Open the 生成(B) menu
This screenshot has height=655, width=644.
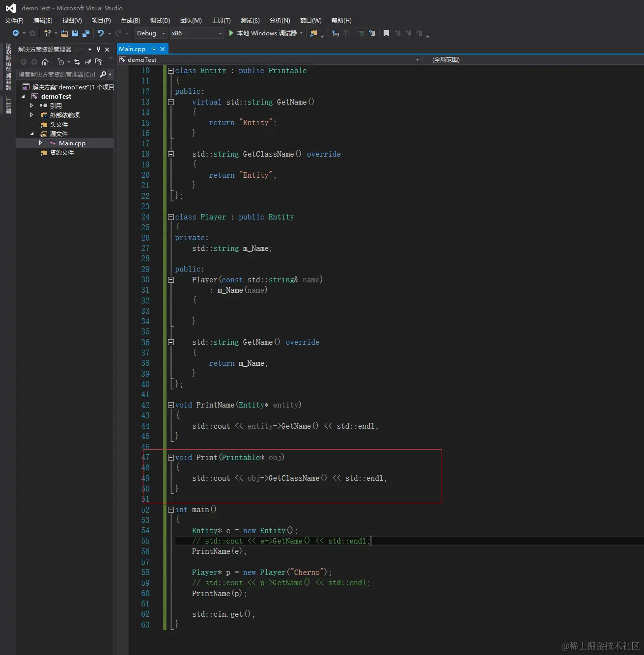(130, 20)
